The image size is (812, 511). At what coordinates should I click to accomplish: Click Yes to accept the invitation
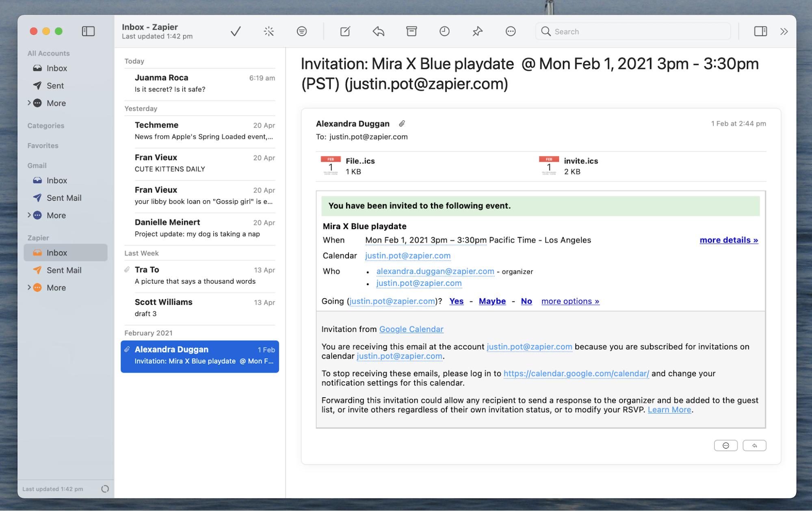click(456, 301)
